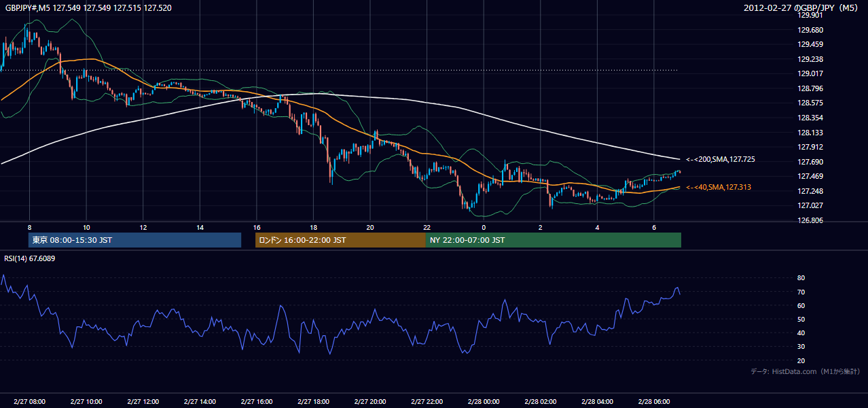868x408 pixels.
Task: Click the 2/27 10:00 date label
Action: tap(86, 402)
